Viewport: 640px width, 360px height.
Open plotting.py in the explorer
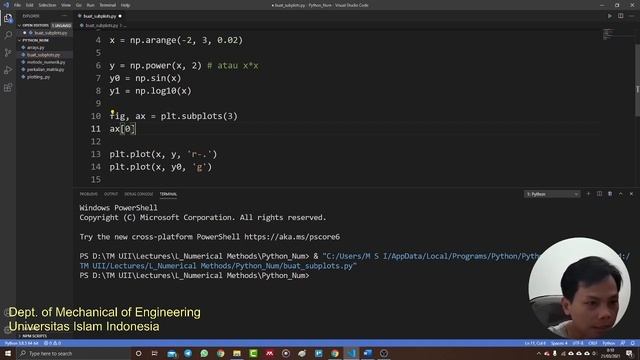coord(38,77)
